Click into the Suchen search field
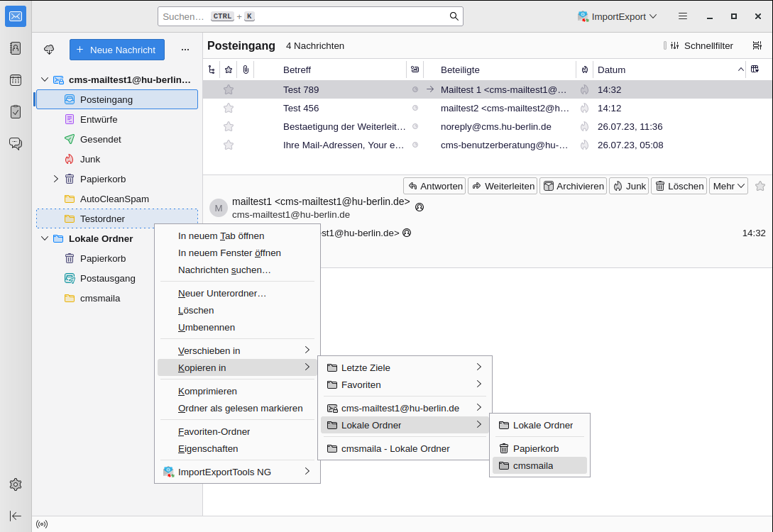The image size is (773, 532). [305, 16]
